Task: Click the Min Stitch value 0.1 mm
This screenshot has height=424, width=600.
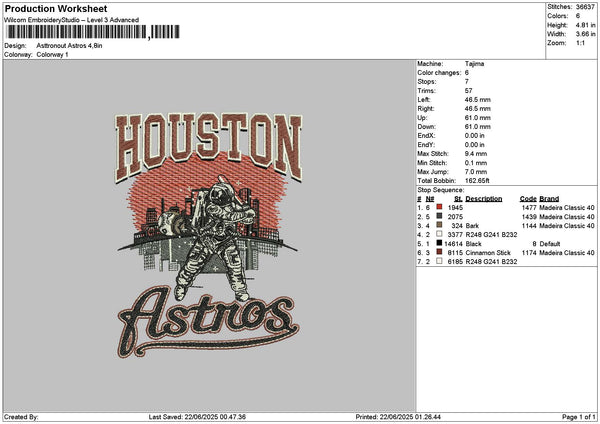Action: click(x=476, y=163)
